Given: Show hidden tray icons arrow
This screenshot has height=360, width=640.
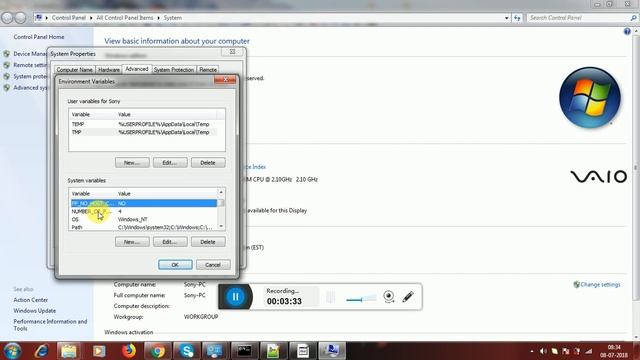Looking at the screenshot, I should tap(531, 351).
